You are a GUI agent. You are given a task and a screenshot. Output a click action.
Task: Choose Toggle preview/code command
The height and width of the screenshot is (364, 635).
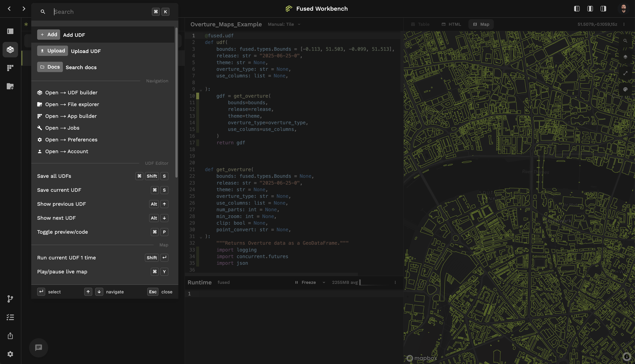[x=103, y=232]
